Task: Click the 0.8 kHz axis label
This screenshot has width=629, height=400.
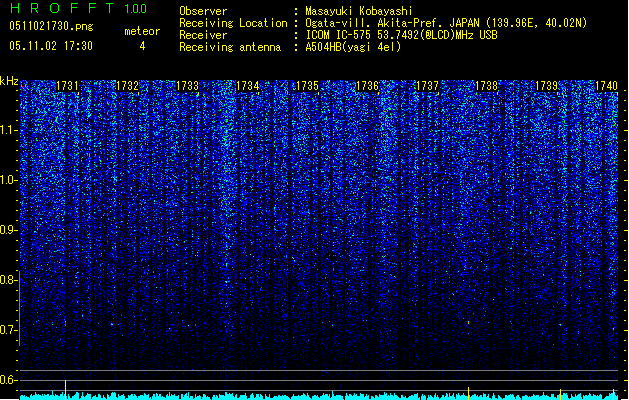Action: pos(9,280)
